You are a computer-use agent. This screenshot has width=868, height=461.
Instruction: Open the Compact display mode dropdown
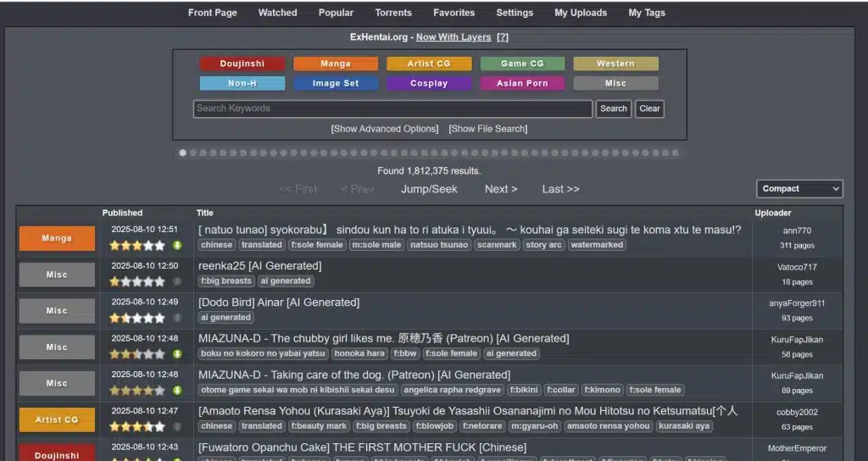[799, 189]
